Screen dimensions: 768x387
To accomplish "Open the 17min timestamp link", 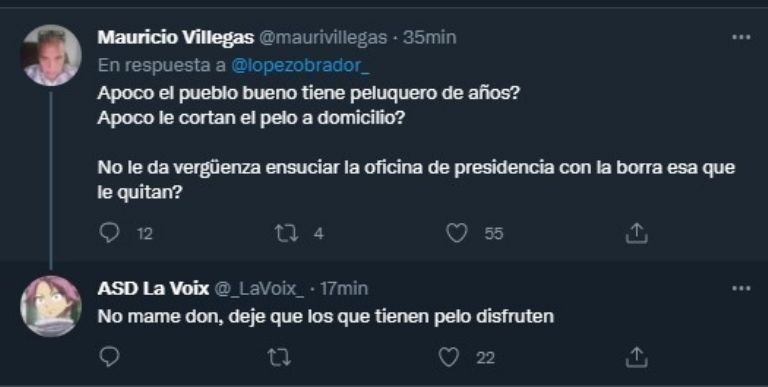I will coord(344,289).
